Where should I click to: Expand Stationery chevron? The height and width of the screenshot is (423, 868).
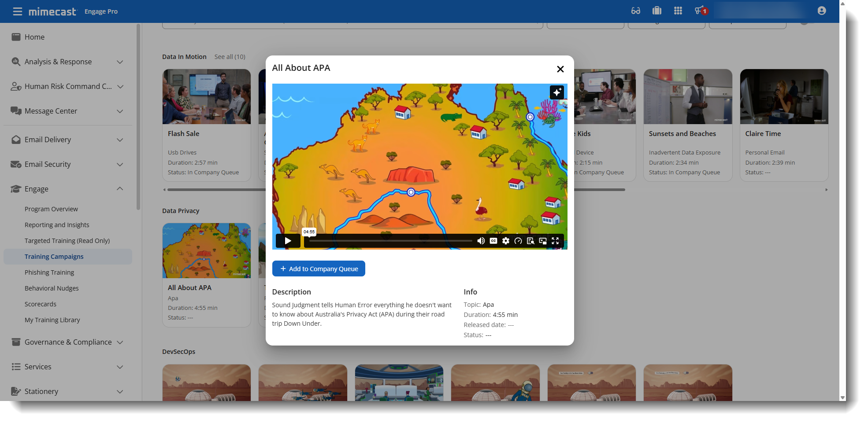coord(120,391)
